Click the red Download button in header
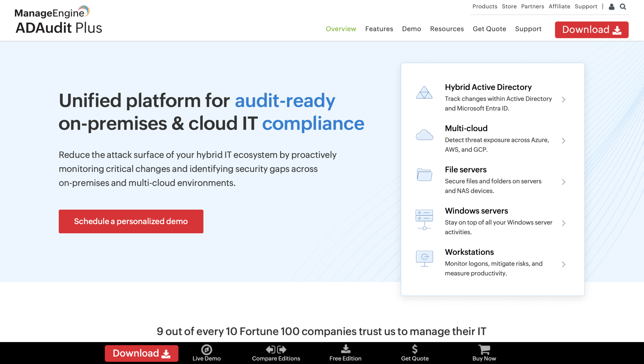644x364 pixels. [591, 30]
